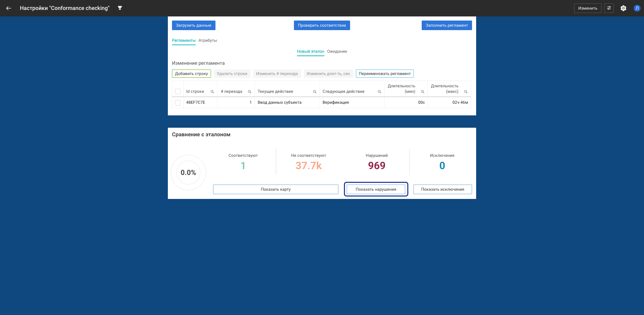The height and width of the screenshot is (315, 644).
Task: Click the 0.0% conformance progress circle
Action: (188, 173)
